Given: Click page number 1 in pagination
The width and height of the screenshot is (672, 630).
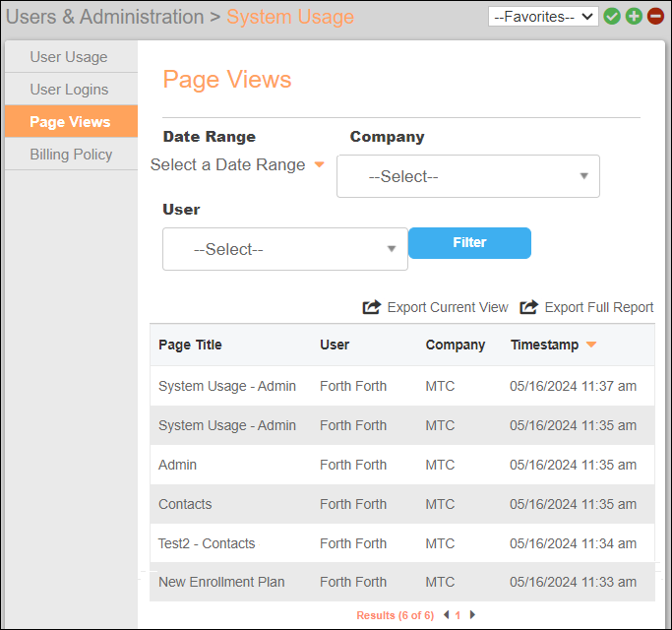Looking at the screenshot, I should (458, 615).
